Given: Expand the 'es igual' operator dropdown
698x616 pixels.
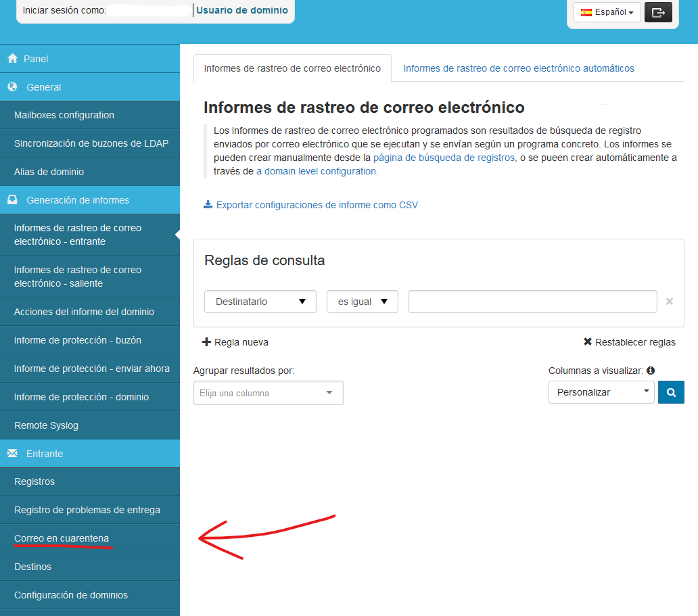Looking at the screenshot, I should tap(362, 302).
